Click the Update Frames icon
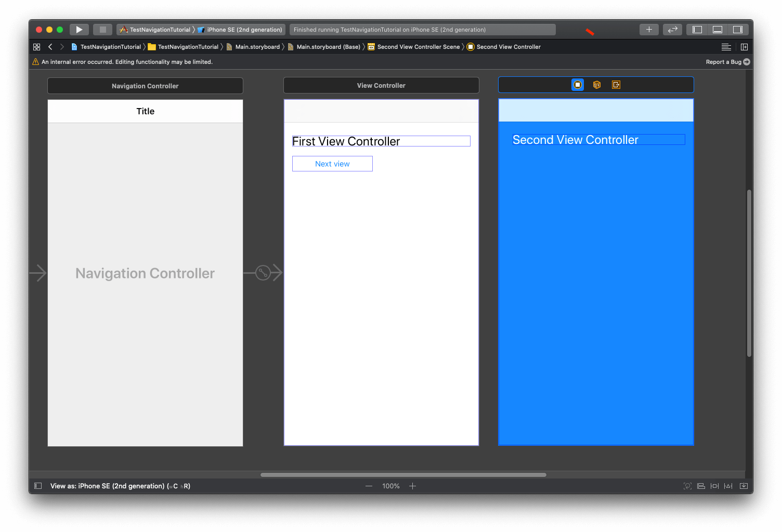This screenshot has height=532, width=782. coord(687,486)
